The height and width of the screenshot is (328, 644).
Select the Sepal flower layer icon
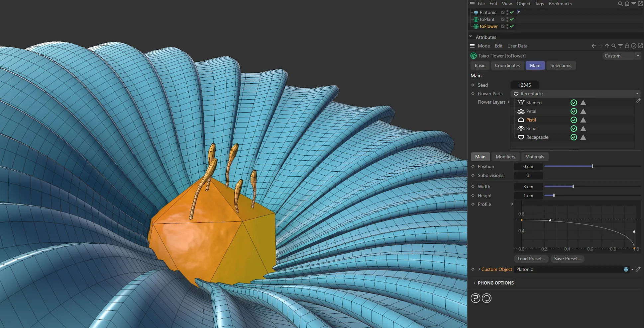(521, 128)
